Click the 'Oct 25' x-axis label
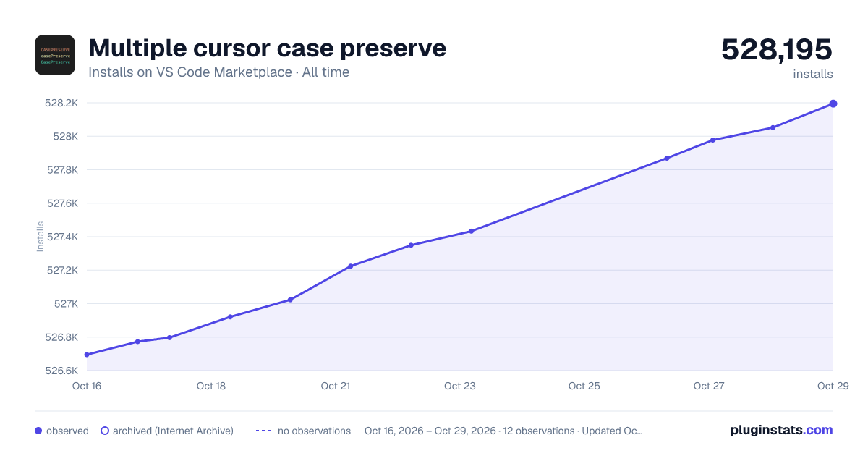The image size is (868, 456). (584, 386)
